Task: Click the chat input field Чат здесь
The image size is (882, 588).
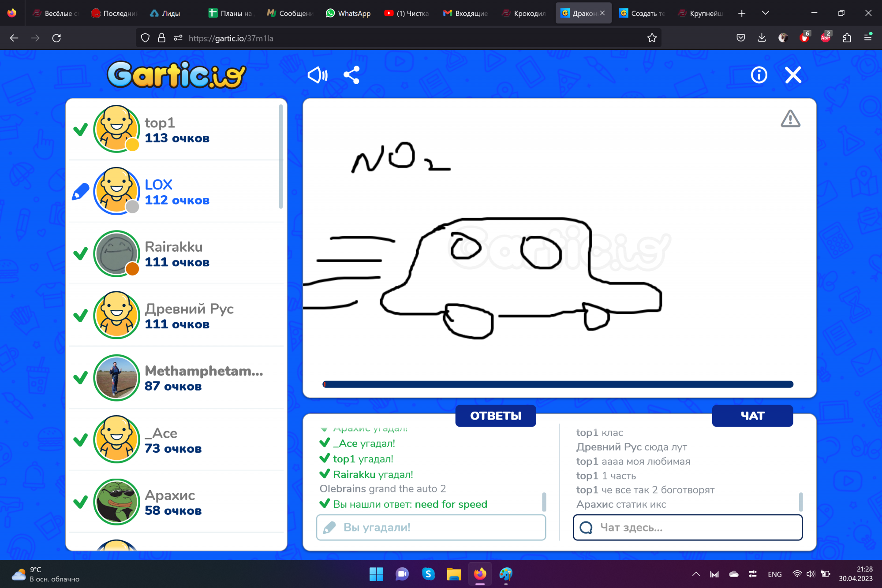Action: coord(688,527)
